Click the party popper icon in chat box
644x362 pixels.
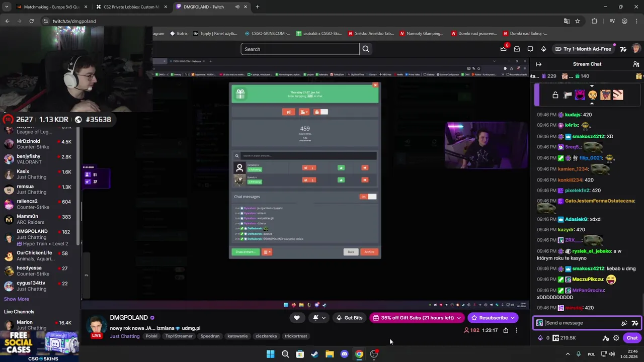click(x=624, y=323)
